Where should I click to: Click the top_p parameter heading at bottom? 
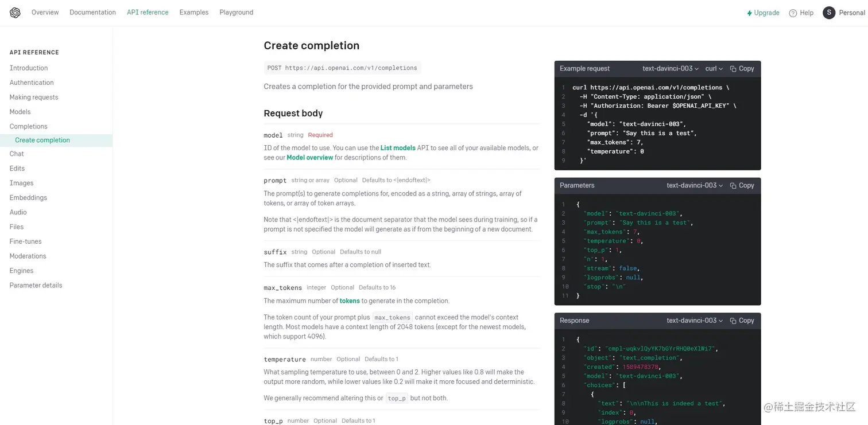pos(273,421)
